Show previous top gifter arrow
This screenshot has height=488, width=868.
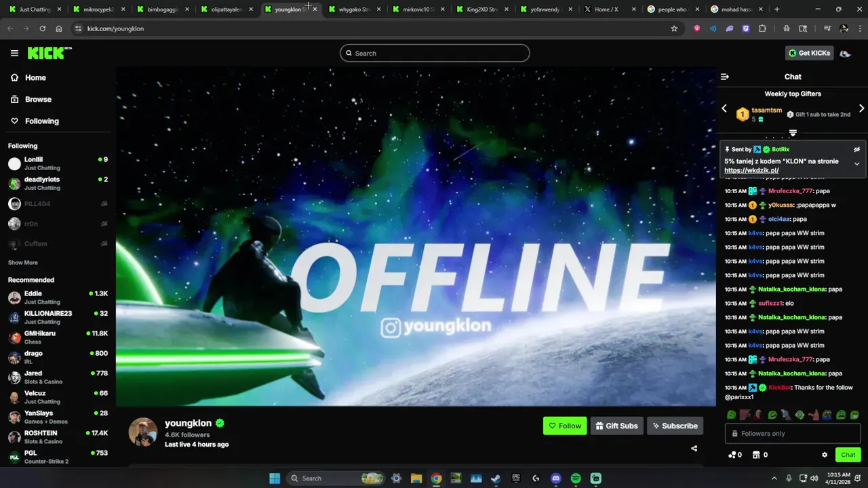click(x=724, y=108)
